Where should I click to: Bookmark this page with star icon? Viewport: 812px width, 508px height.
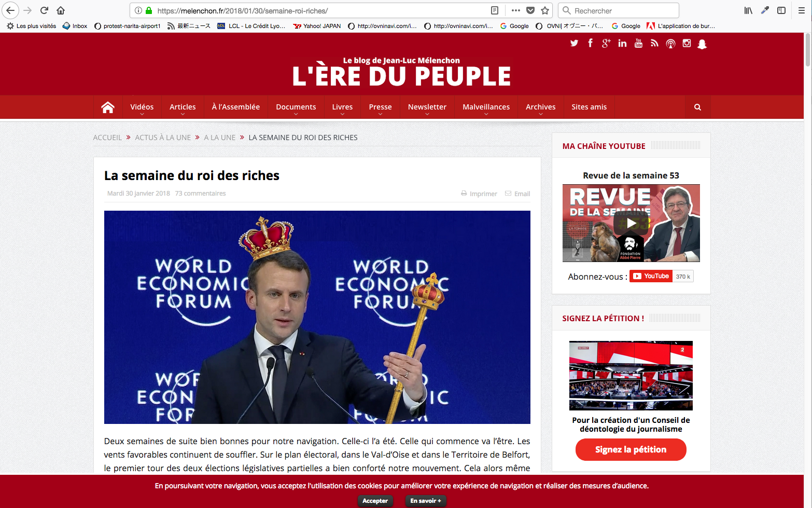point(545,10)
